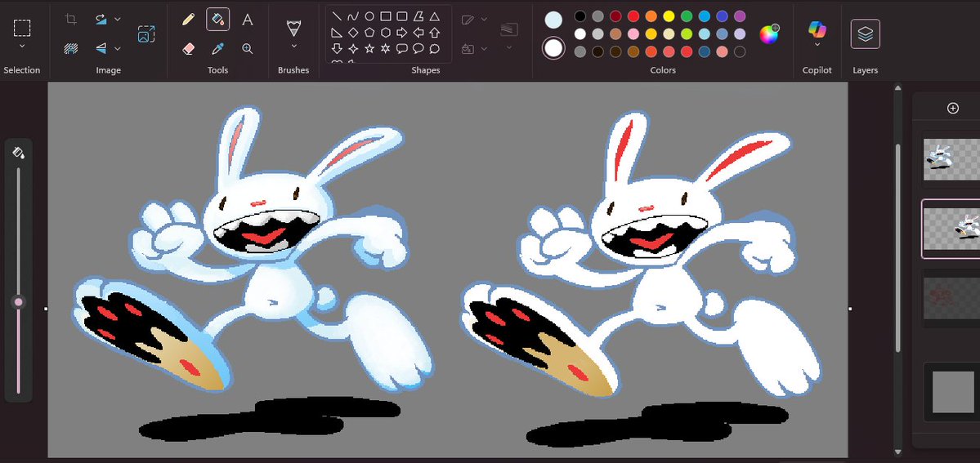This screenshot has width=980, height=463.
Task: Choose the Rounded rectangle shape
Action: coord(402,16)
